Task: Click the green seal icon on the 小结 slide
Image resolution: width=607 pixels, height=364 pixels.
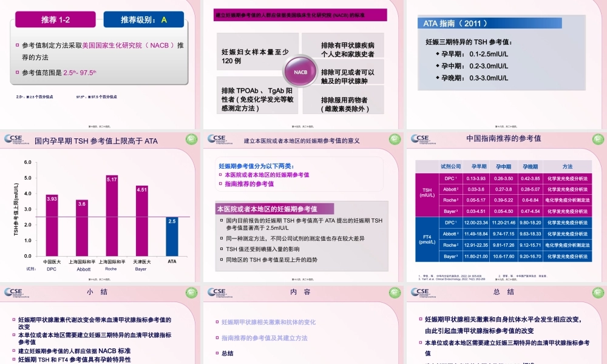Action: (x=193, y=293)
